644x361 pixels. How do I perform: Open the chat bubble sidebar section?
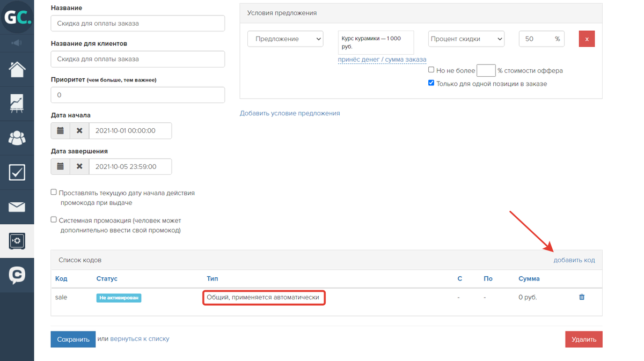tap(17, 275)
